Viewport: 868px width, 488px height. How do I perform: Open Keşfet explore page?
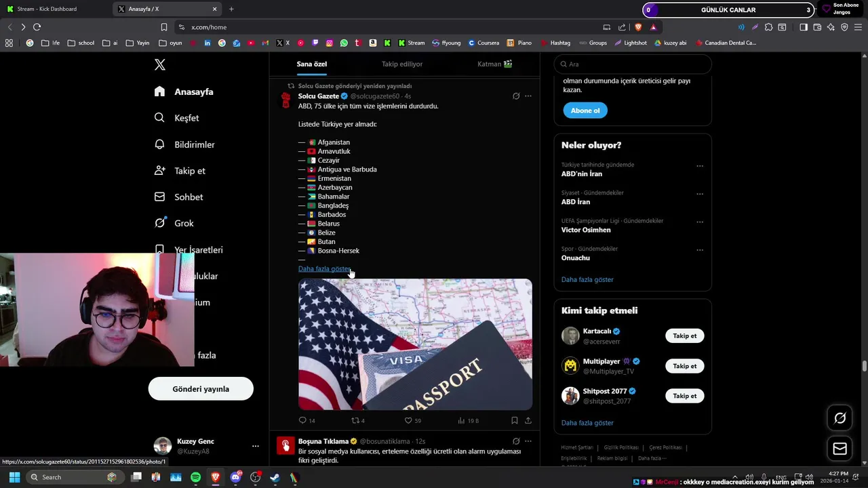176,118
